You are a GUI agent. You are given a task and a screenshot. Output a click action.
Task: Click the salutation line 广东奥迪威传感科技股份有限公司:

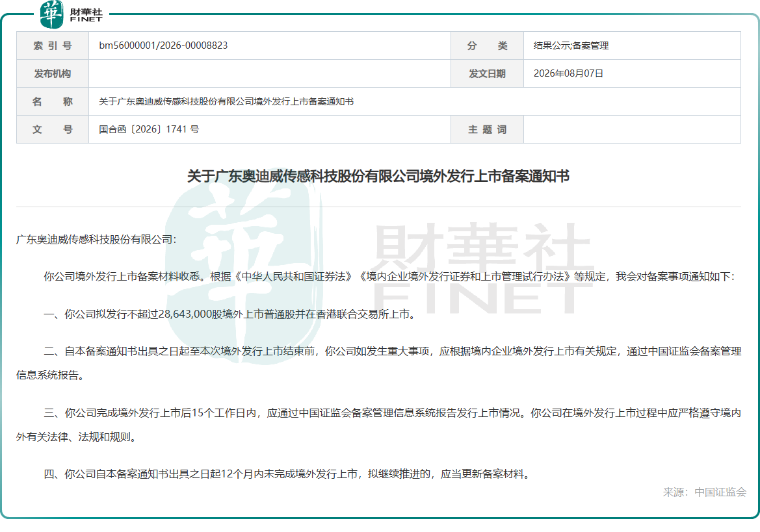pos(96,240)
